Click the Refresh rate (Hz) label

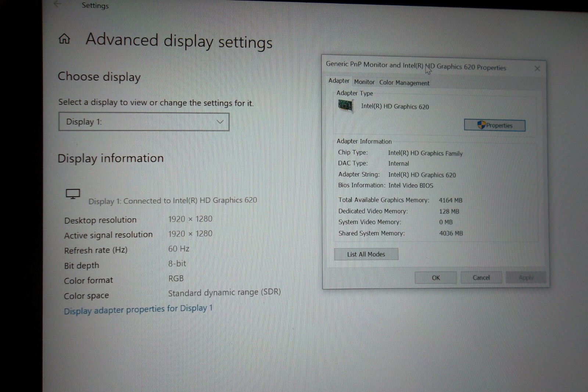96,250
